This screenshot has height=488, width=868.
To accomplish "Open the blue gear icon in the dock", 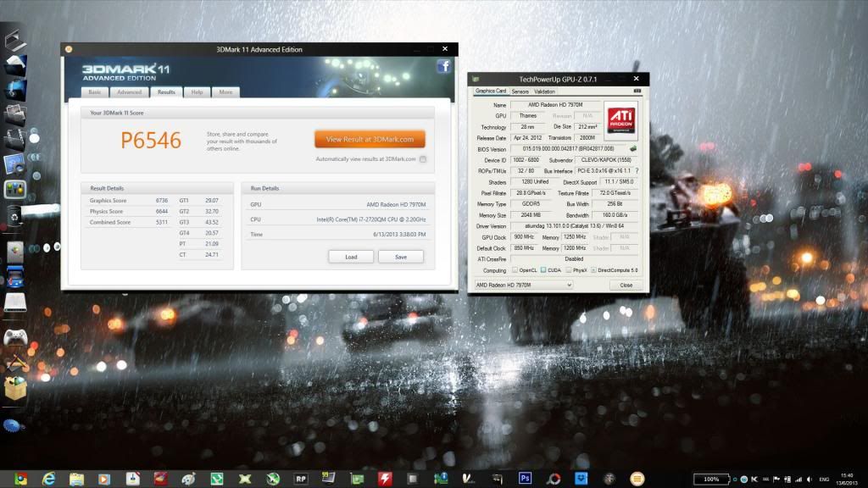I will click(13, 425).
